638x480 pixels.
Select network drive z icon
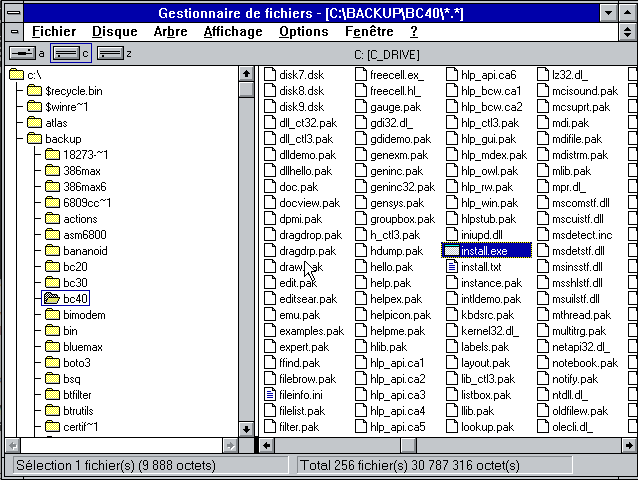click(110, 53)
